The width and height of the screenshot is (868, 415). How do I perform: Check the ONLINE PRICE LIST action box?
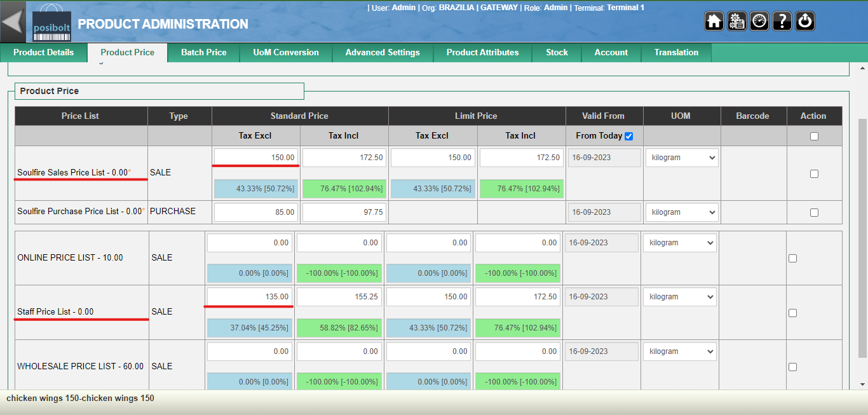[792, 258]
